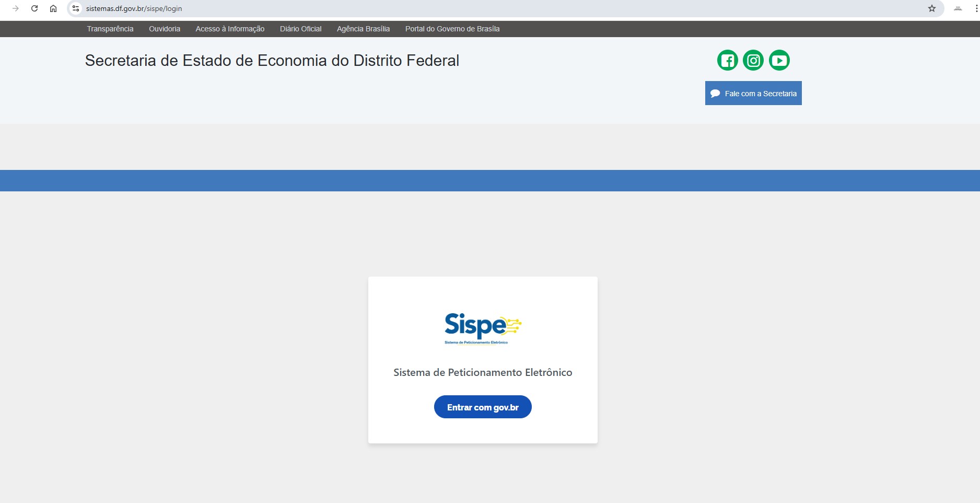Click the Fale com a Secretaria button

pyautogui.click(x=753, y=93)
